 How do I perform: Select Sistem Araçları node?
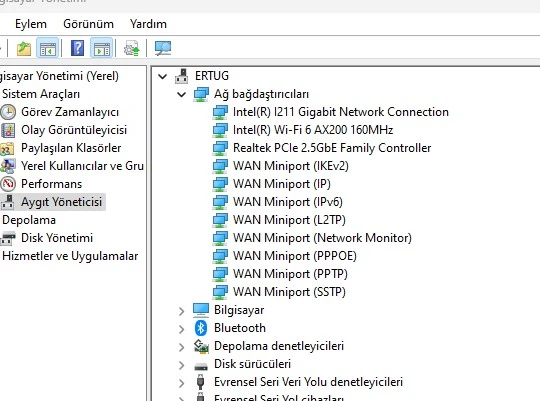[x=41, y=94]
